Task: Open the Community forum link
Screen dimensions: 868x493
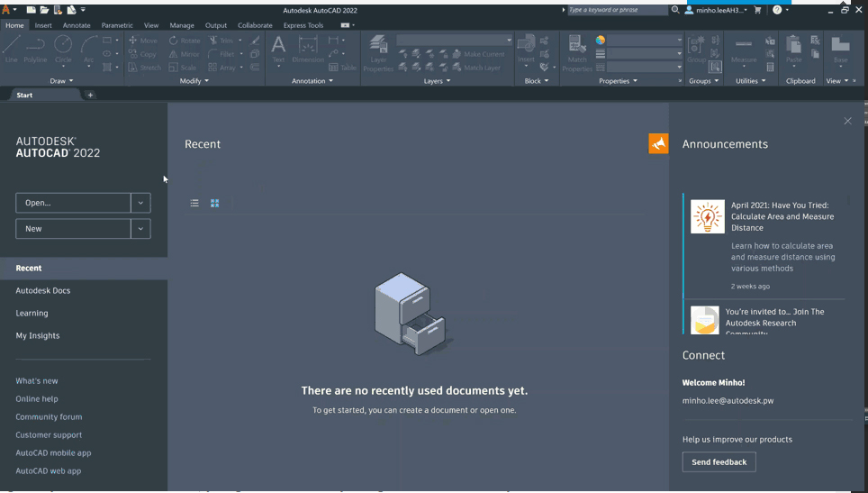Action: [x=49, y=417]
